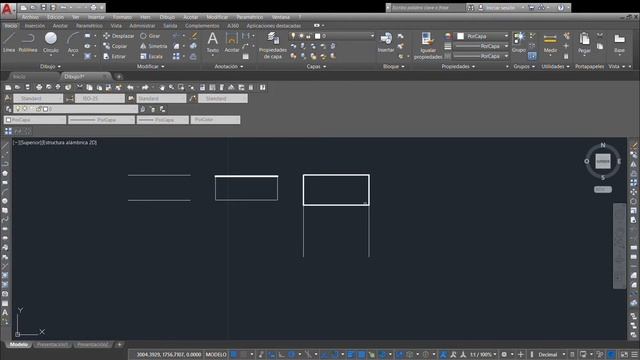Open the Edición menu
The width and height of the screenshot is (640, 360).
coord(55,17)
